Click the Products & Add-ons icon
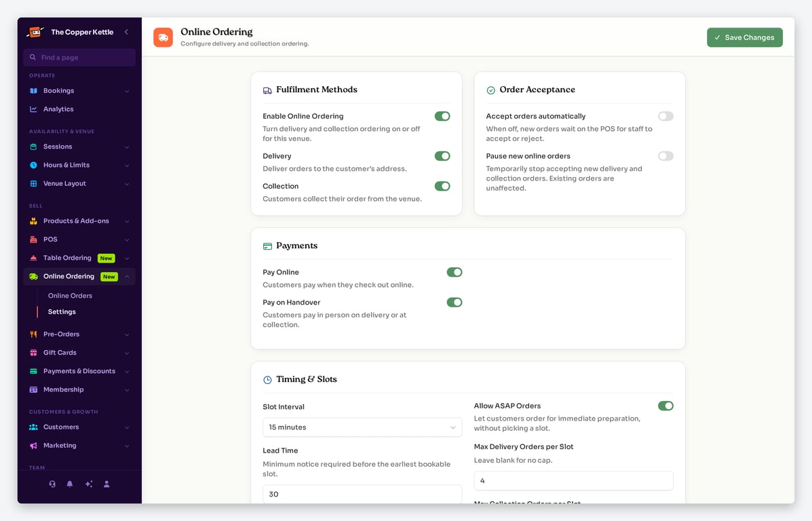Viewport: 812px width, 521px height. [33, 221]
